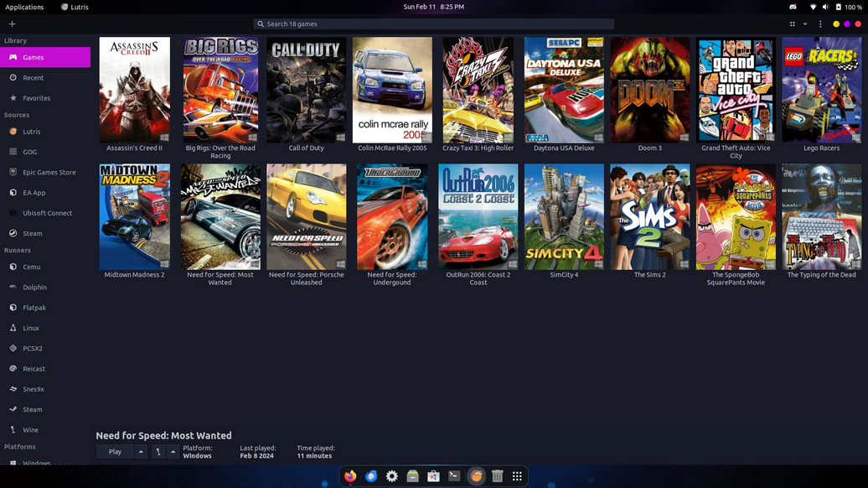Select the Steam runner icon under Runners
The width and height of the screenshot is (868, 488).
[x=13, y=409]
